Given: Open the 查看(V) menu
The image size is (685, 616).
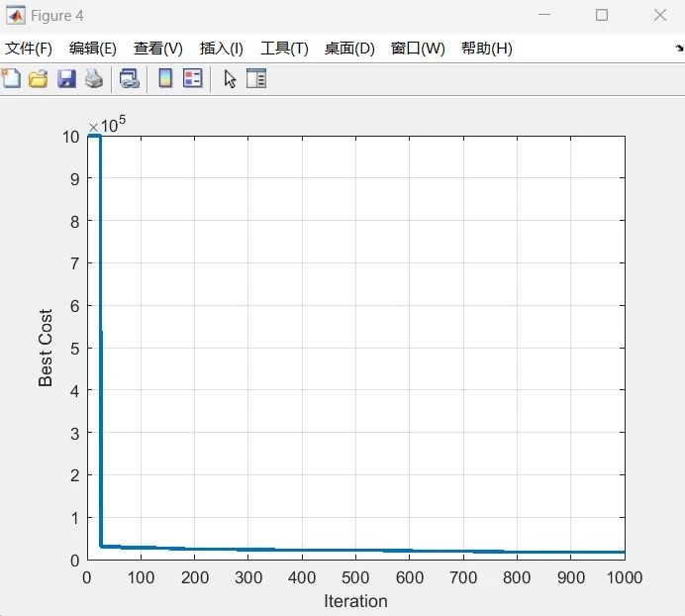Looking at the screenshot, I should point(158,49).
